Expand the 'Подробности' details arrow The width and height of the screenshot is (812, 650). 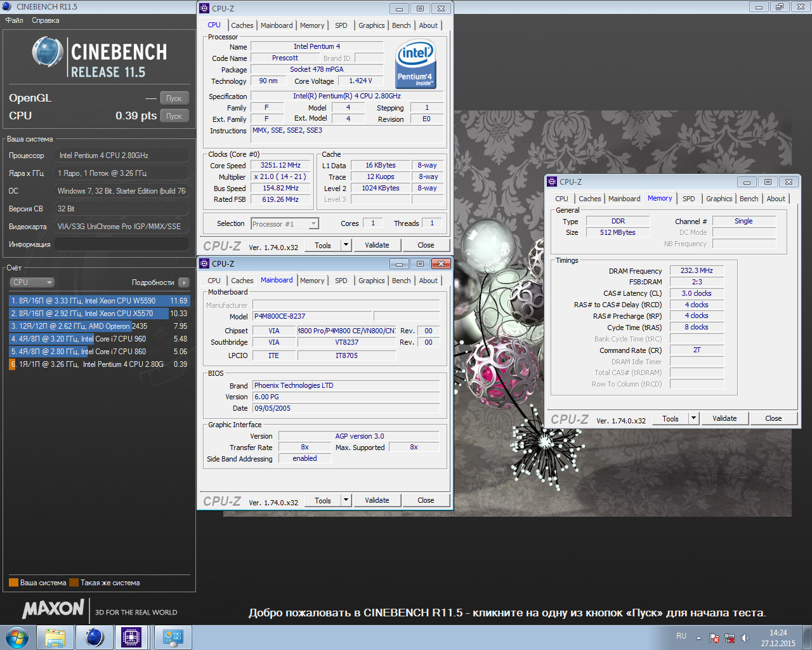pos(184,282)
